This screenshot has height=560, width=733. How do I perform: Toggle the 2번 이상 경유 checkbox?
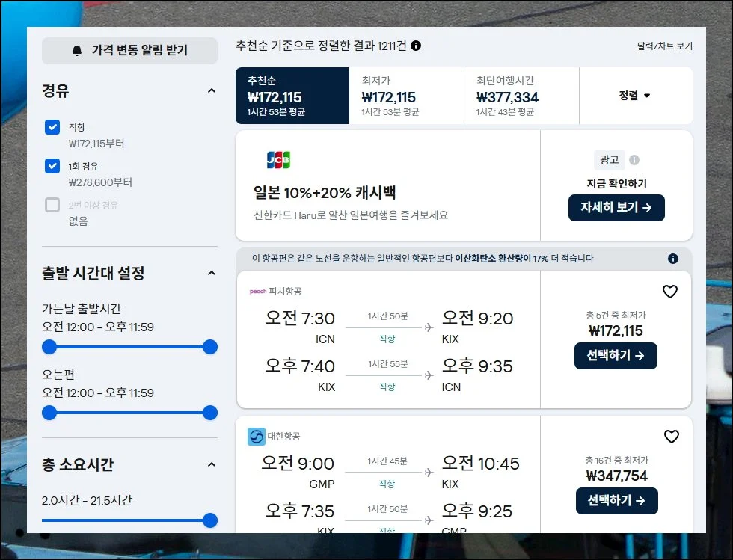tap(52, 205)
